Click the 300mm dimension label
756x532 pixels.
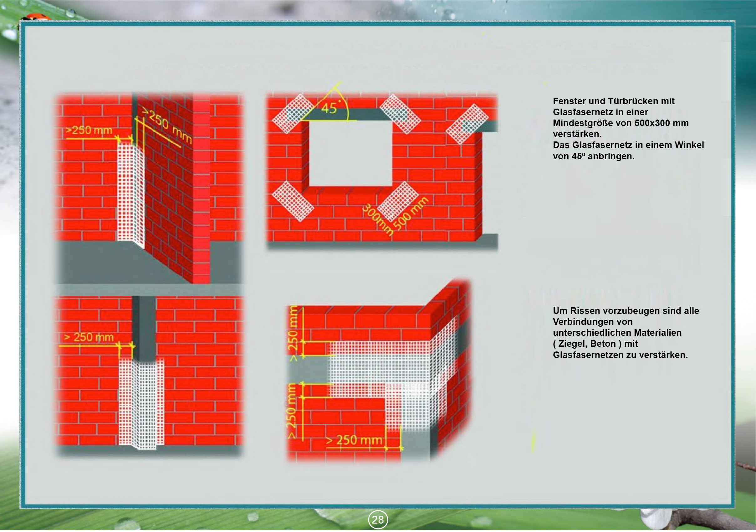pos(378,220)
